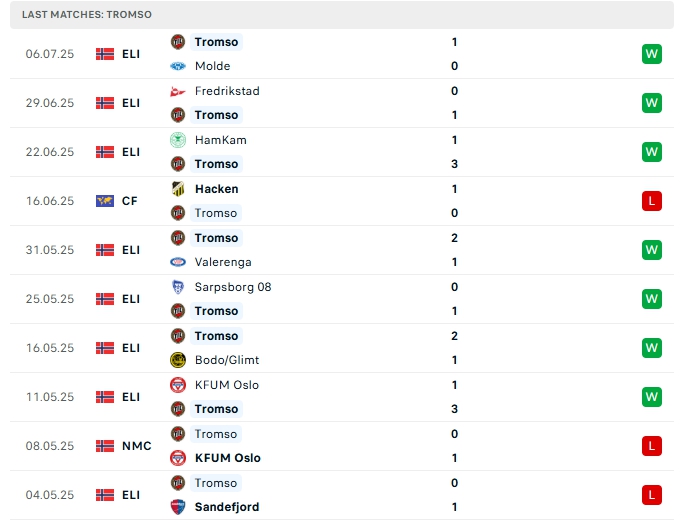Screen dimensions: 686x523
Task: Click the Sandefjord club crest icon
Action: 178,507
